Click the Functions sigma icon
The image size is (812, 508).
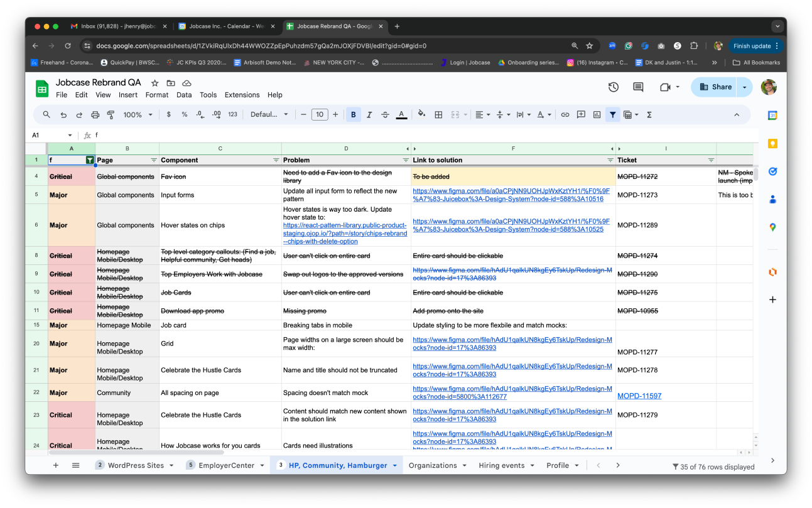(649, 115)
